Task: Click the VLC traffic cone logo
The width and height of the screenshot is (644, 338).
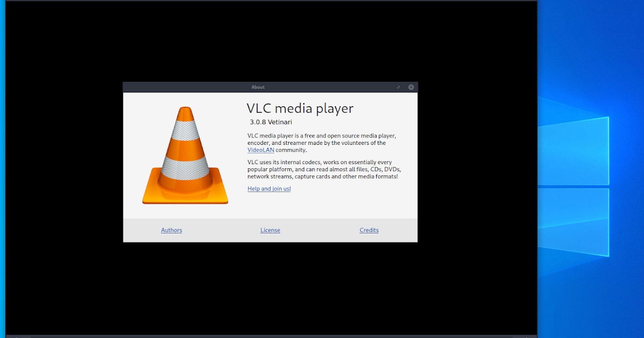Action: tap(185, 156)
